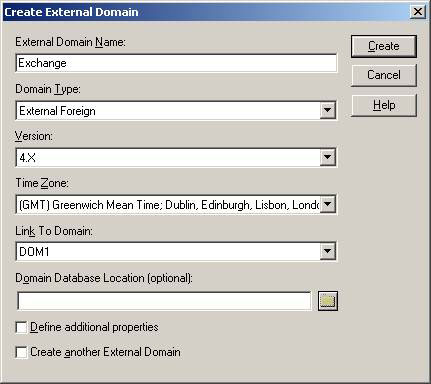431x384 pixels.
Task: Click the Version label
Action: click(x=34, y=136)
